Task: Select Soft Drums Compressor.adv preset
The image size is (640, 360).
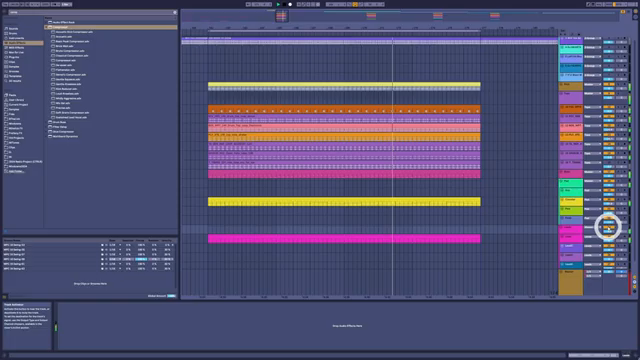Action: (72, 113)
